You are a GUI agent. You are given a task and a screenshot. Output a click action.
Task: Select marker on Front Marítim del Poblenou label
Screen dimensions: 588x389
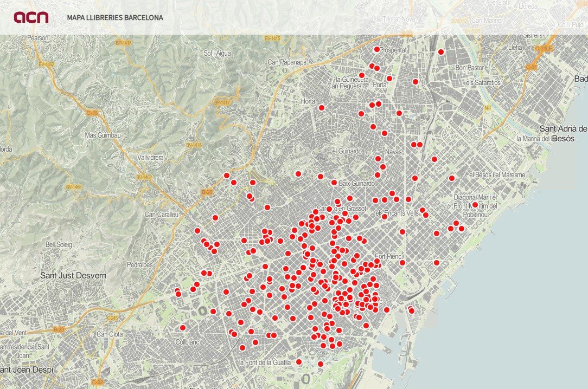coord(475,205)
